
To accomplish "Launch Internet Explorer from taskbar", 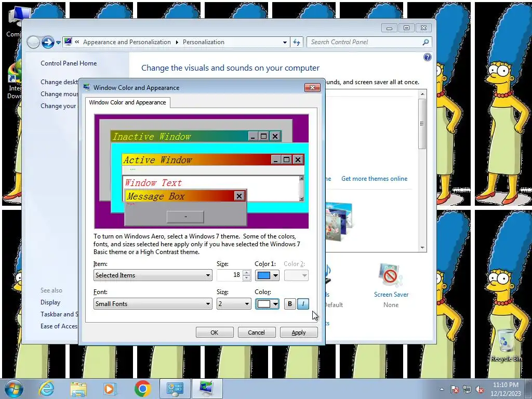I will pyautogui.click(x=46, y=389).
